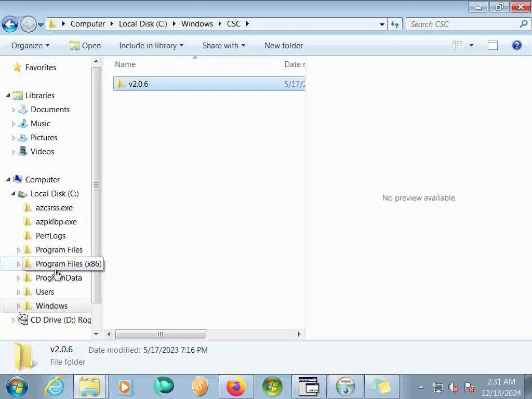Expand the Program Files folder node

click(x=19, y=250)
